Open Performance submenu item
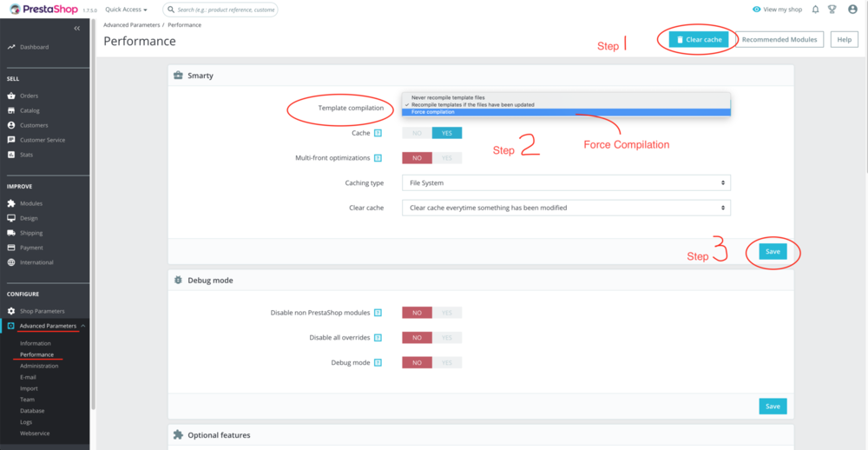 (x=36, y=354)
